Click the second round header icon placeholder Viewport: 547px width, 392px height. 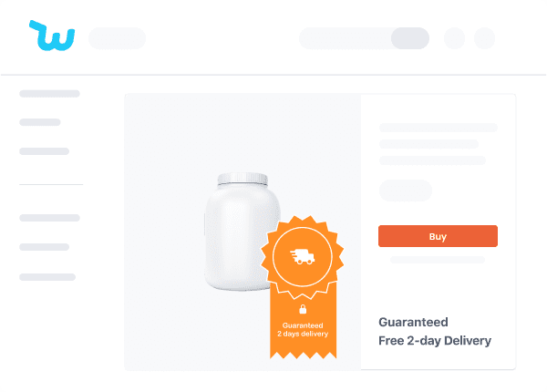point(484,38)
